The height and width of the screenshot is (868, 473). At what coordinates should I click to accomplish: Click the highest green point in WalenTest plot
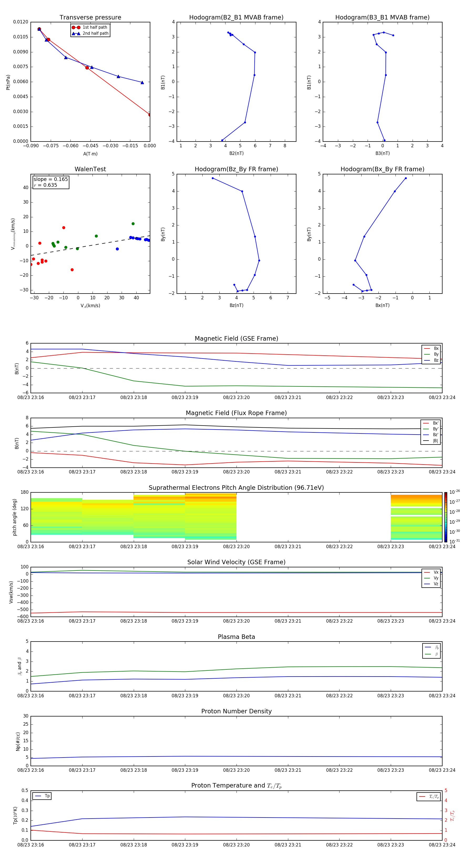pyautogui.click(x=133, y=224)
